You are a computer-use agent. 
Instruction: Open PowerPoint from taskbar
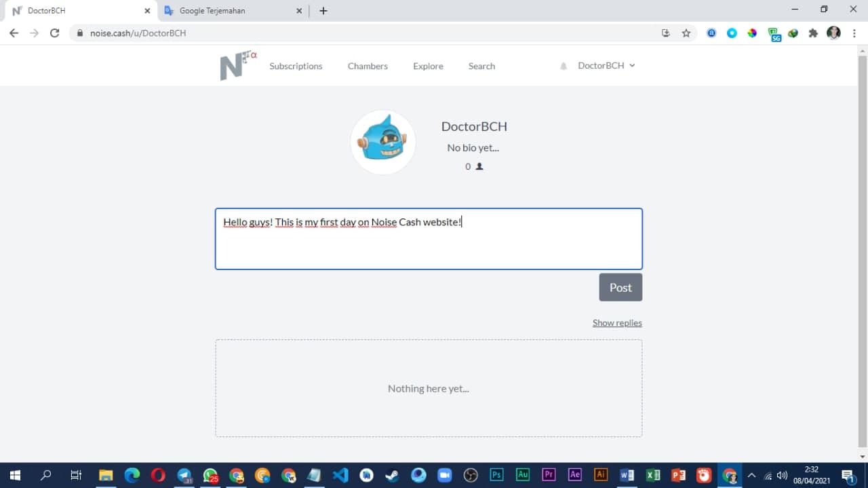click(x=679, y=475)
